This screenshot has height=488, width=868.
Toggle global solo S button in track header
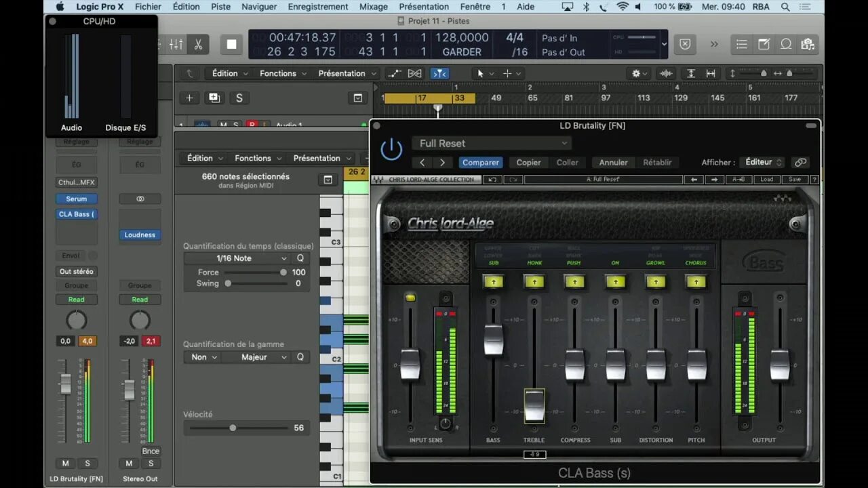(239, 98)
